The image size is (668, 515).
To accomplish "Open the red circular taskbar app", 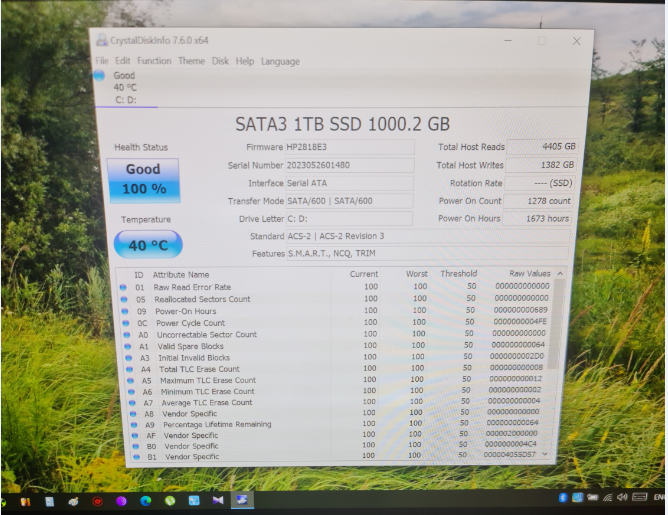I will (x=98, y=501).
